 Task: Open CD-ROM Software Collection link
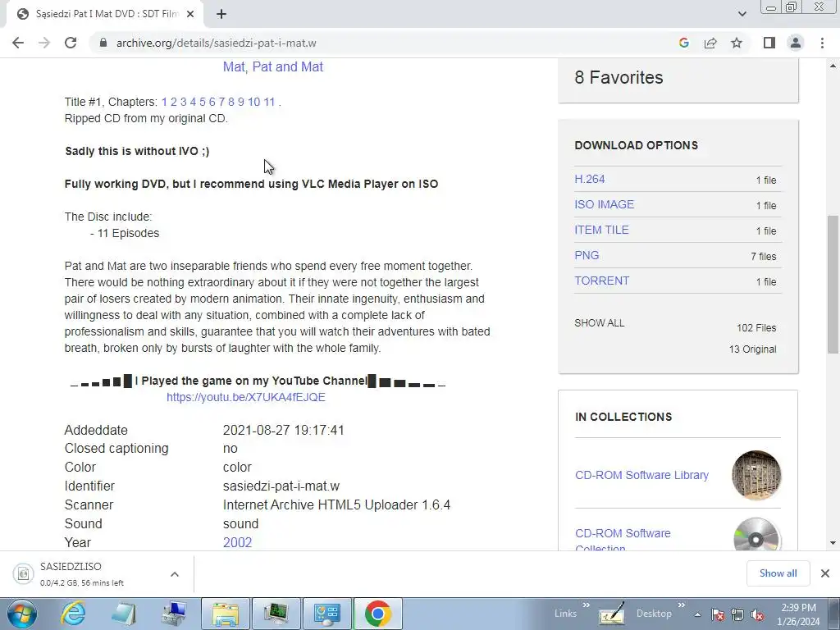(623, 540)
